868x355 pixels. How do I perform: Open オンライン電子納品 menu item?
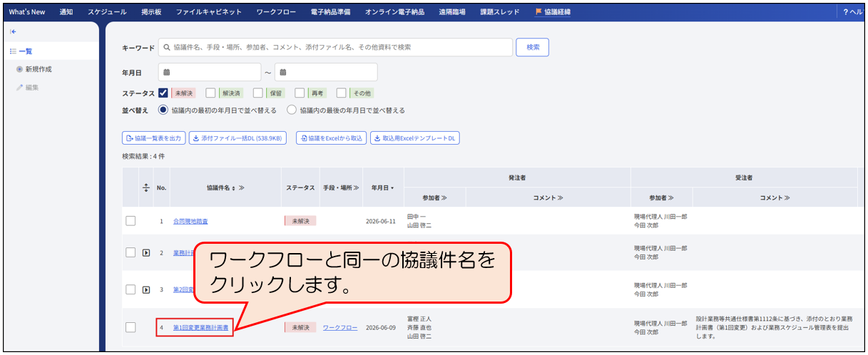pyautogui.click(x=395, y=12)
